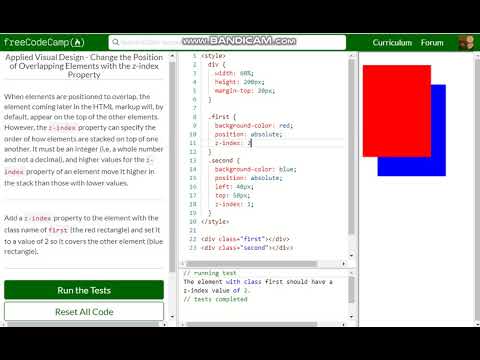480x360 pixels.
Task: Click the red rectangle in preview
Action: pyautogui.click(x=397, y=111)
